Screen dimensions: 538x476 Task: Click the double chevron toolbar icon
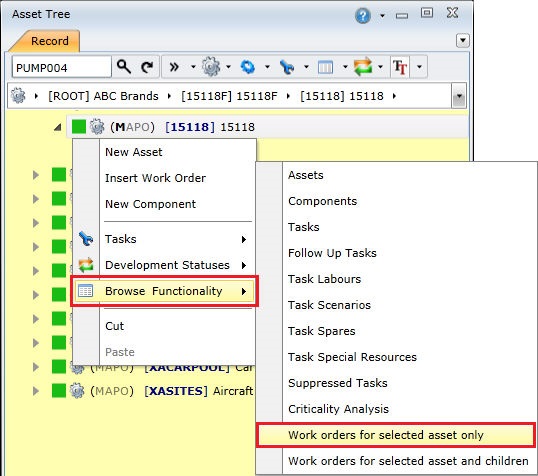tap(174, 67)
